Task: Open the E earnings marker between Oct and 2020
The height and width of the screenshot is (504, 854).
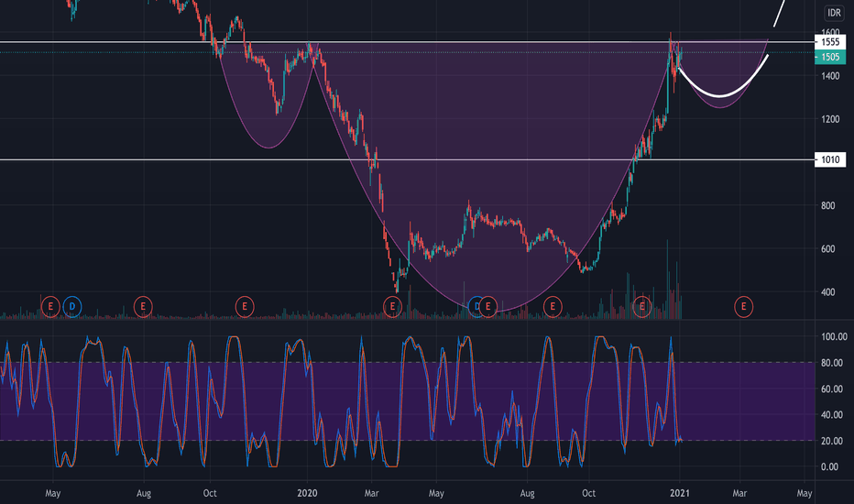Action: pos(245,307)
